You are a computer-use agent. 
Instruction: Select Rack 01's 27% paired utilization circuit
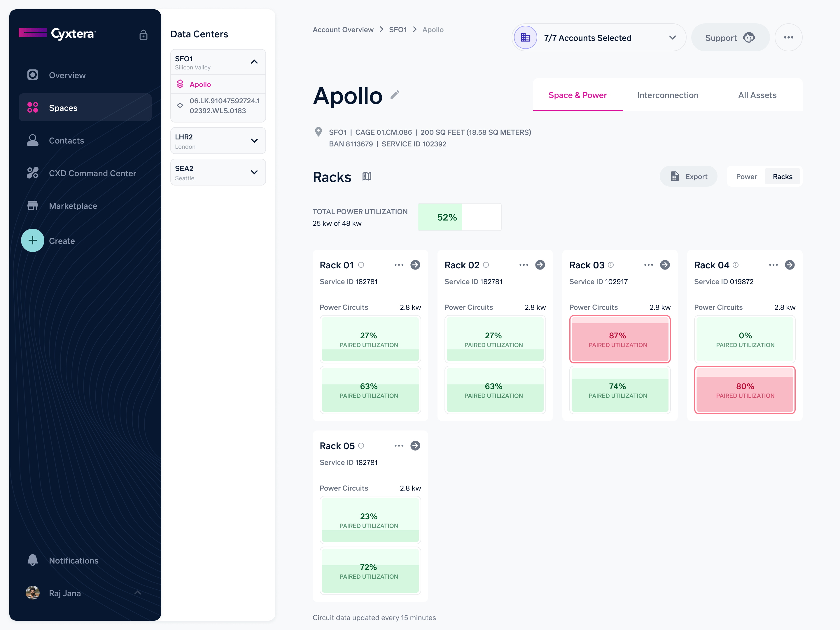(x=370, y=339)
